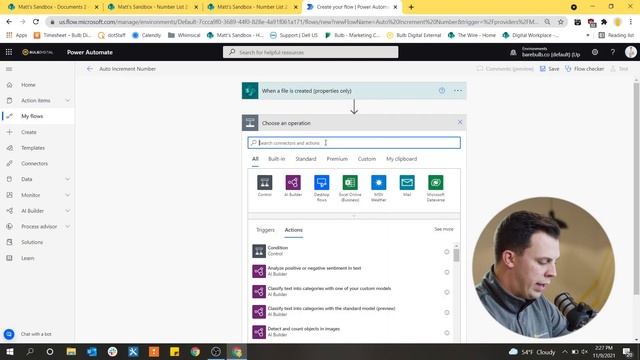
Task: Pick the Excel Online (Business) connector icon
Action: click(x=350, y=182)
